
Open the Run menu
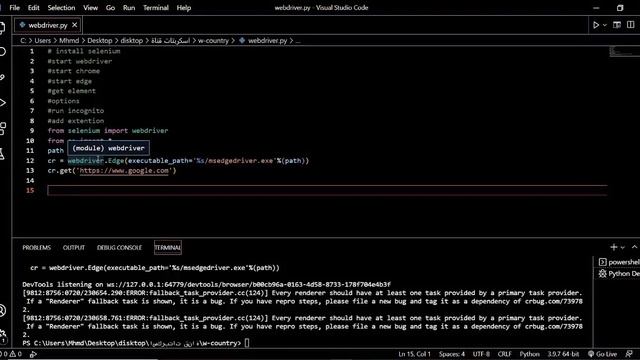[129, 7]
